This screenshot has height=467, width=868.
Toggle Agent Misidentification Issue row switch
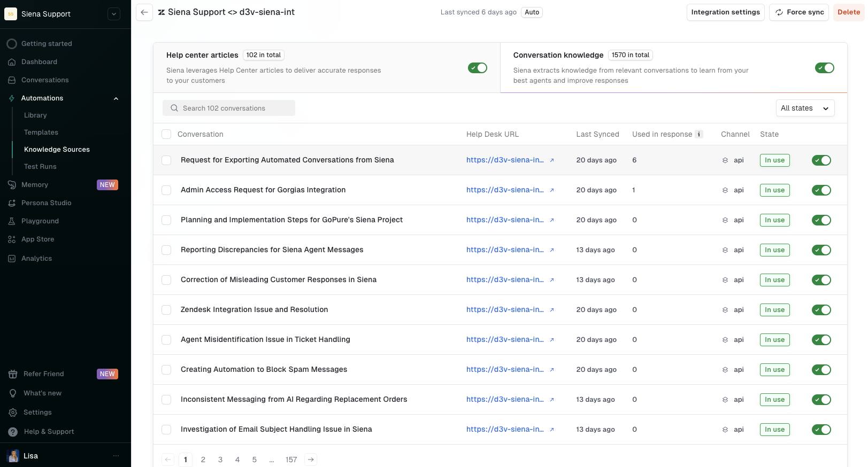(821, 340)
